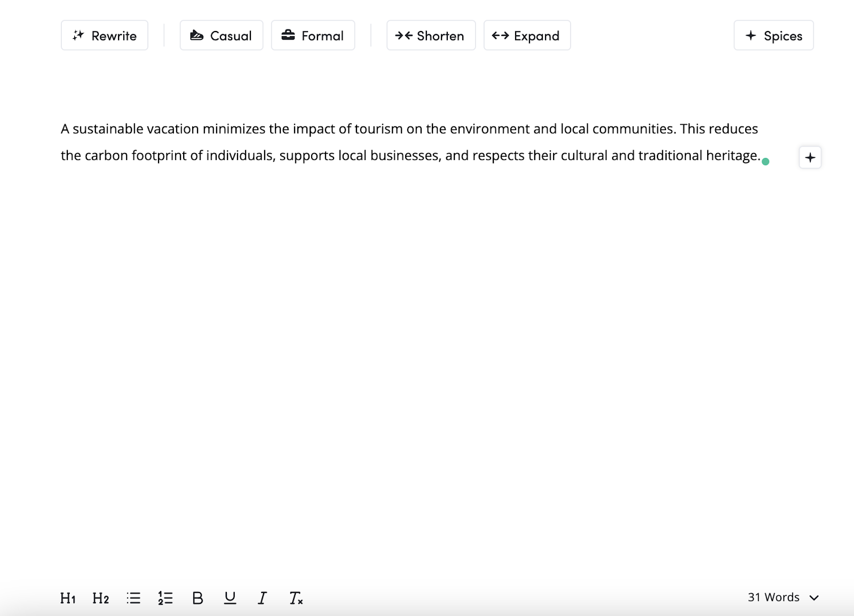854x616 pixels.
Task: Clear text formatting
Action: click(x=296, y=598)
